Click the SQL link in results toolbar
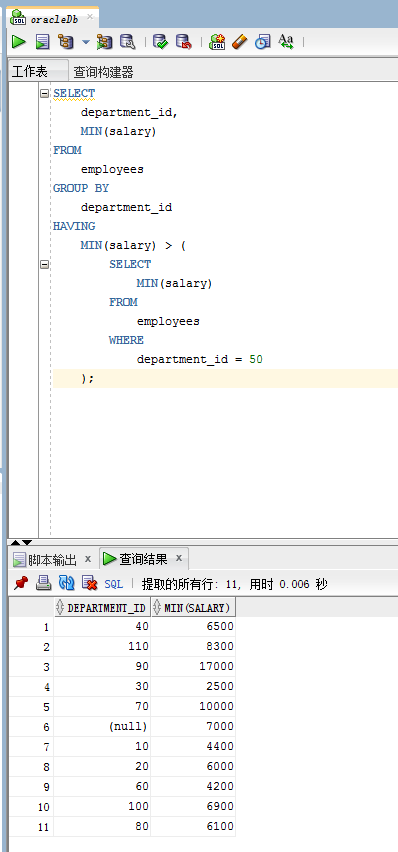The image size is (398, 852). [x=114, y=584]
